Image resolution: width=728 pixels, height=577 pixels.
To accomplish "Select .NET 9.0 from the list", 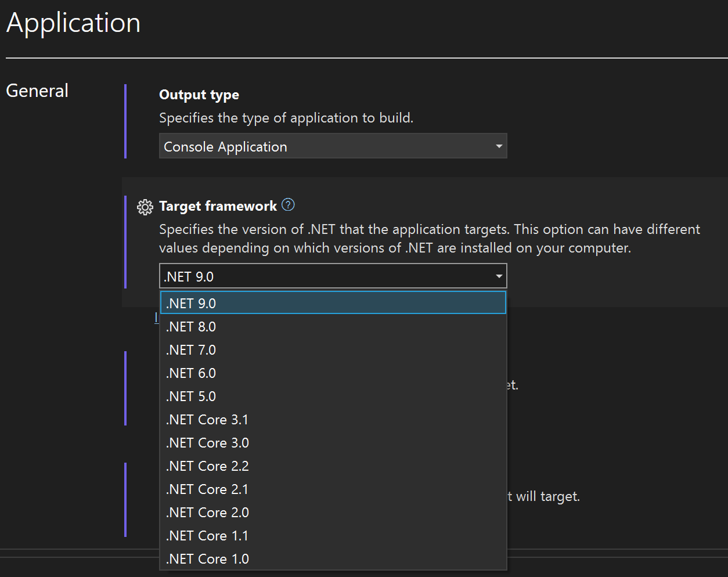I will coord(333,303).
